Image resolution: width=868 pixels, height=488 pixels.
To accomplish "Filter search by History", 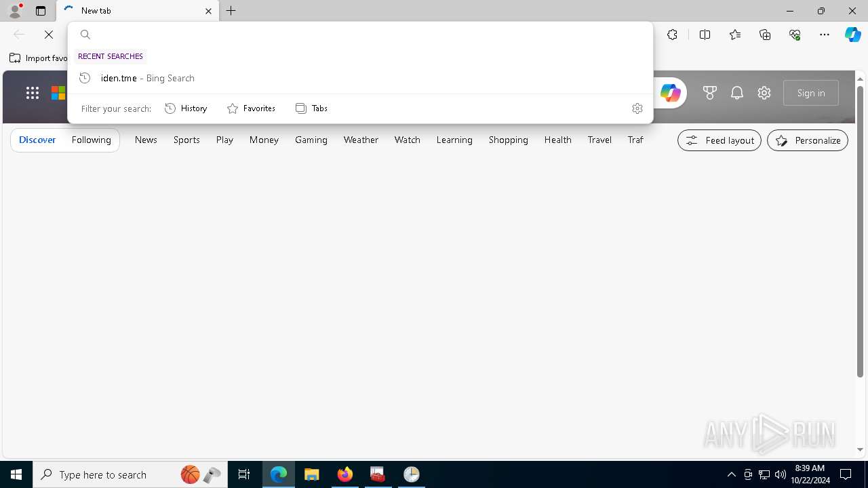I will [x=186, y=108].
